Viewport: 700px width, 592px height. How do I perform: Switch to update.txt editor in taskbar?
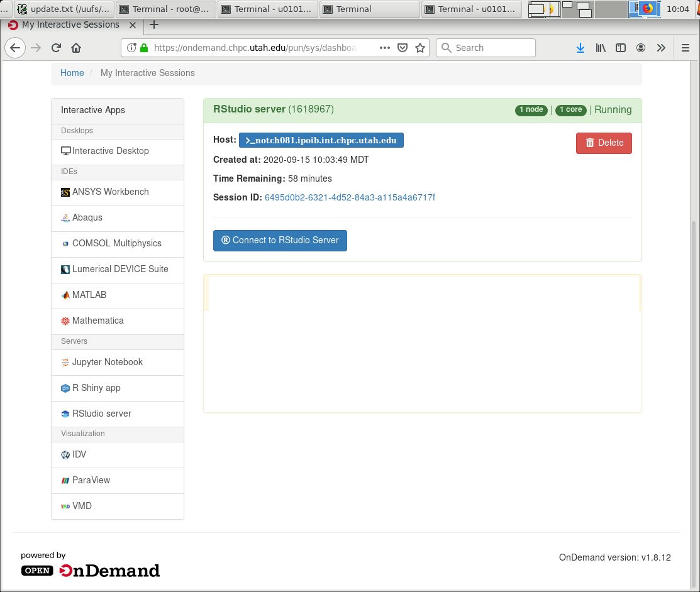pos(64,9)
